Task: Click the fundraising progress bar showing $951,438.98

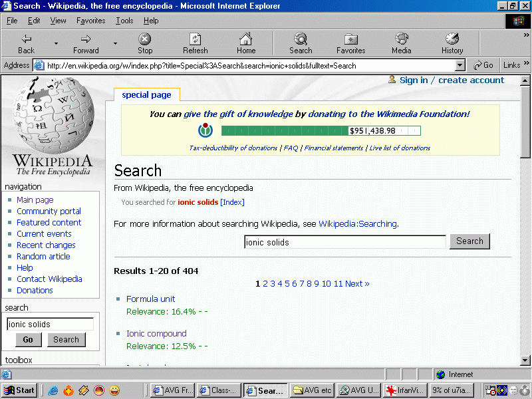Action: point(321,130)
